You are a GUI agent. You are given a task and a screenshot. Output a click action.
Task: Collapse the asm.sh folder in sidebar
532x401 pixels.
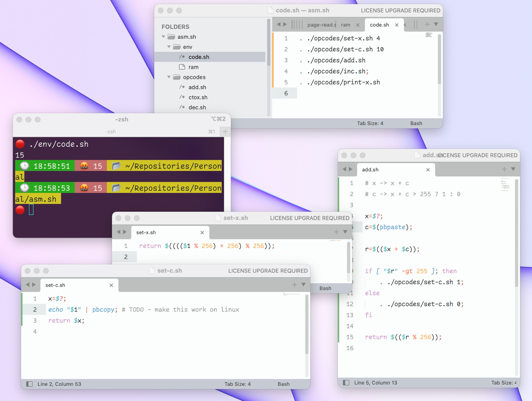tap(163, 37)
